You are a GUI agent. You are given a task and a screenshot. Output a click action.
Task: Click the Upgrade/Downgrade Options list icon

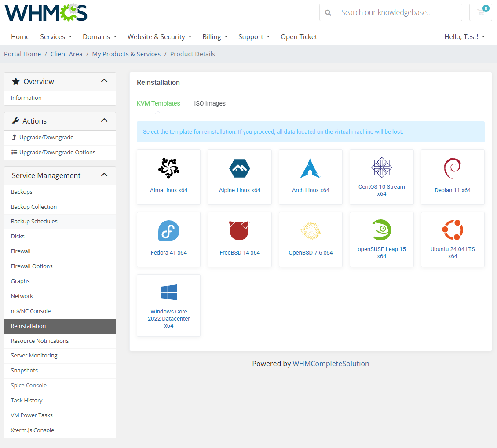coord(14,152)
